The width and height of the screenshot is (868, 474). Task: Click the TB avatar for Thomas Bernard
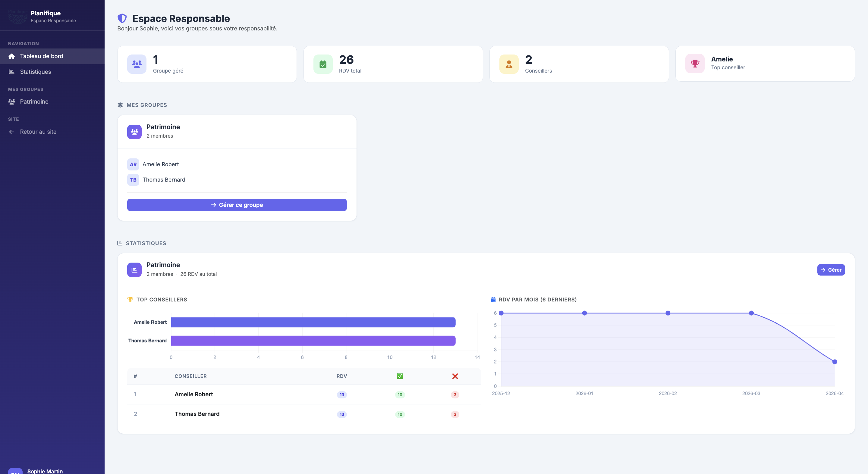click(133, 180)
